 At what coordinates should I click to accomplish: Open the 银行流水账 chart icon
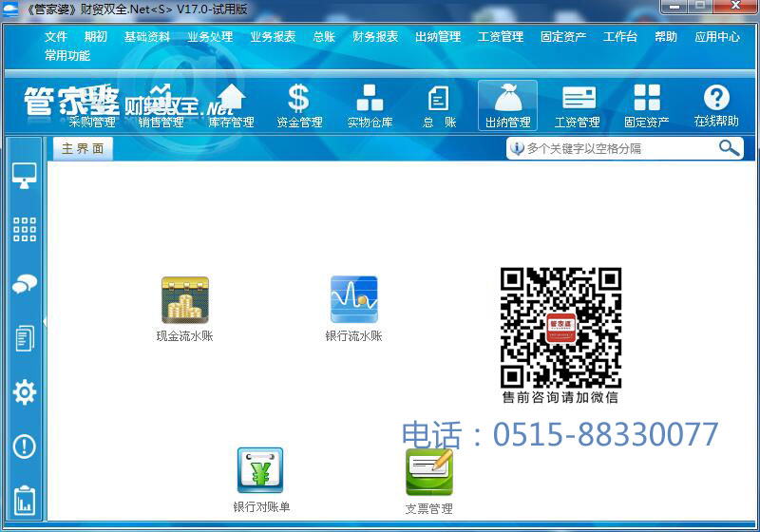[x=353, y=299]
